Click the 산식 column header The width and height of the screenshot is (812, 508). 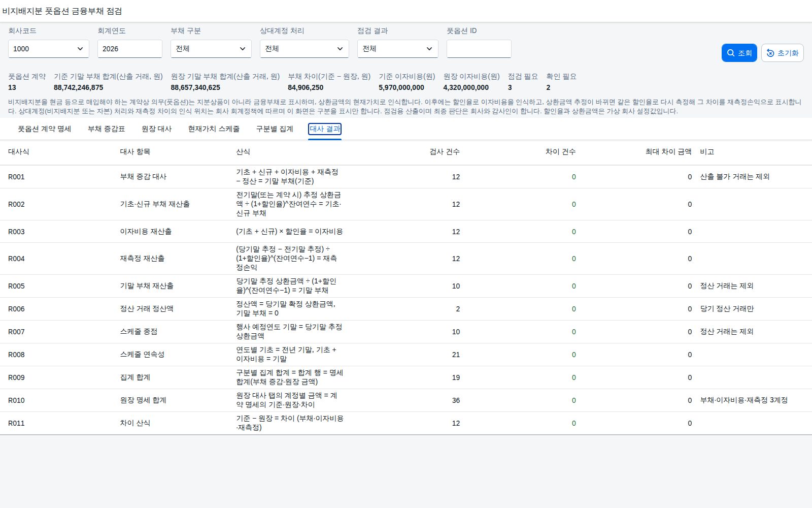pos(243,152)
